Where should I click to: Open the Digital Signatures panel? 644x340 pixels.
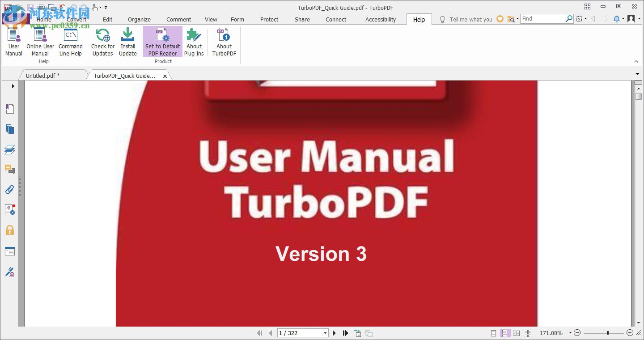[x=10, y=209]
